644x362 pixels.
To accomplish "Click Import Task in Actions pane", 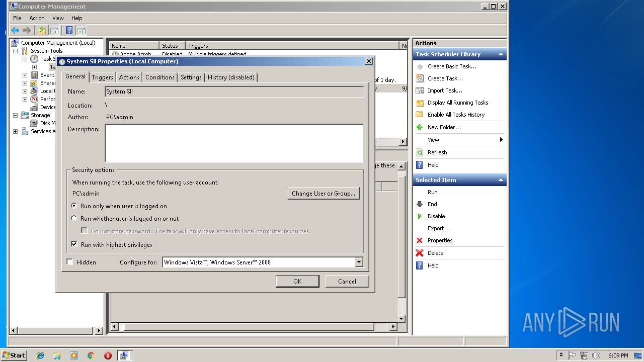I will 445,90.
